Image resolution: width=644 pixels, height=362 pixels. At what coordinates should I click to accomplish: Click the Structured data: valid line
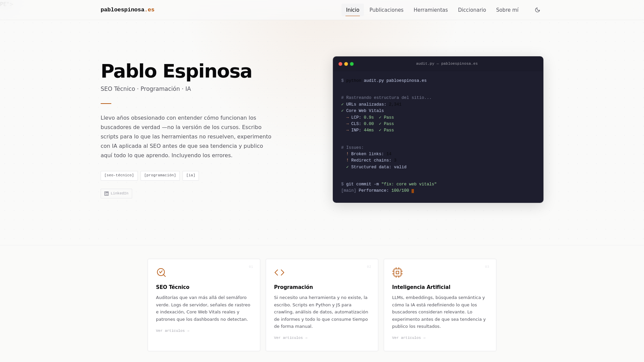376,167
